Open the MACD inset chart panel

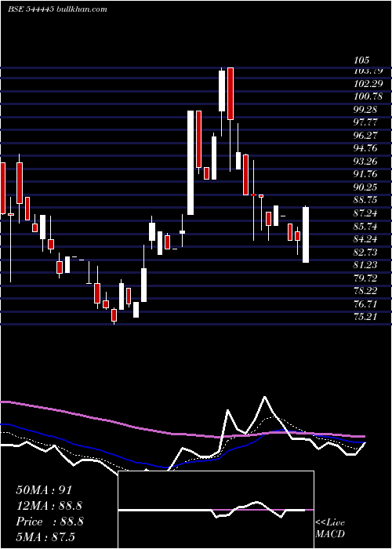pos(216,510)
